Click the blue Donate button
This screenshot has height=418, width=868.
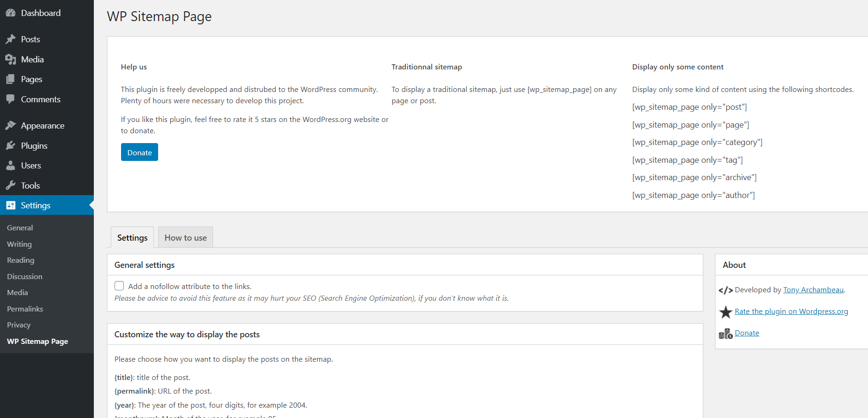tap(139, 152)
